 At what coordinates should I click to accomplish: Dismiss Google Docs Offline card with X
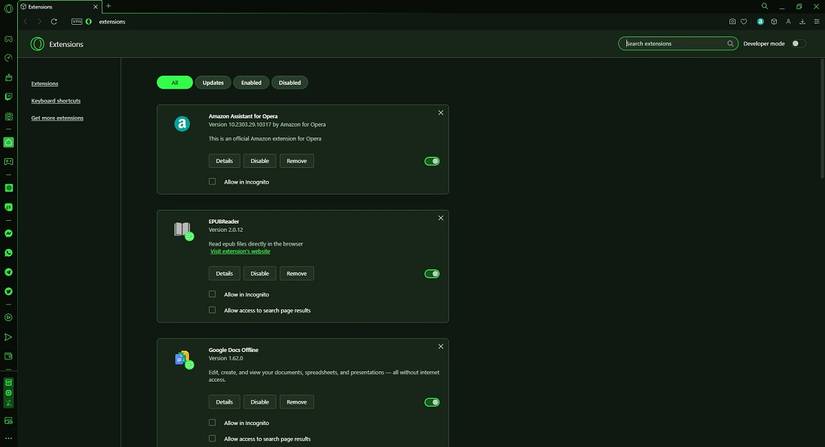click(x=441, y=346)
